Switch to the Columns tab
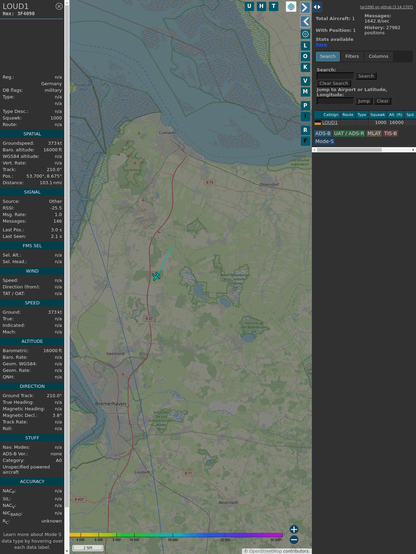The image size is (416, 554). (x=379, y=57)
